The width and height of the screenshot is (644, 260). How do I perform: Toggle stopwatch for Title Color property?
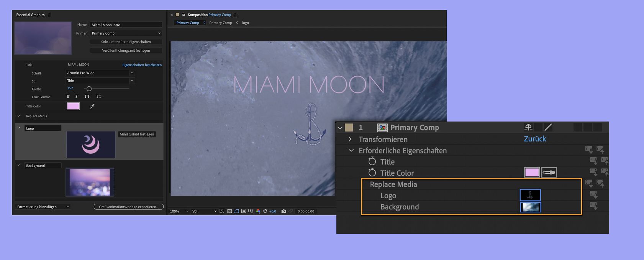[x=372, y=173]
